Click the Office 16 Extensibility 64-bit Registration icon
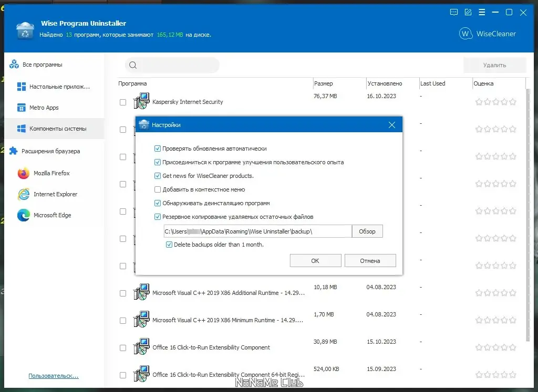This screenshot has height=392, width=538. tap(141, 374)
